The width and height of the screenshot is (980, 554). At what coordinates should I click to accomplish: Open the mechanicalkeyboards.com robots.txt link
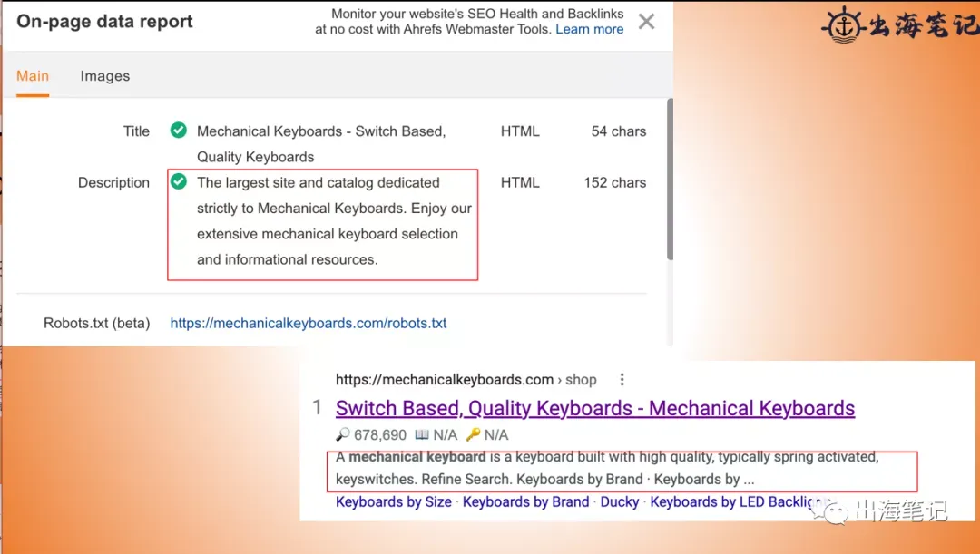[x=309, y=323]
